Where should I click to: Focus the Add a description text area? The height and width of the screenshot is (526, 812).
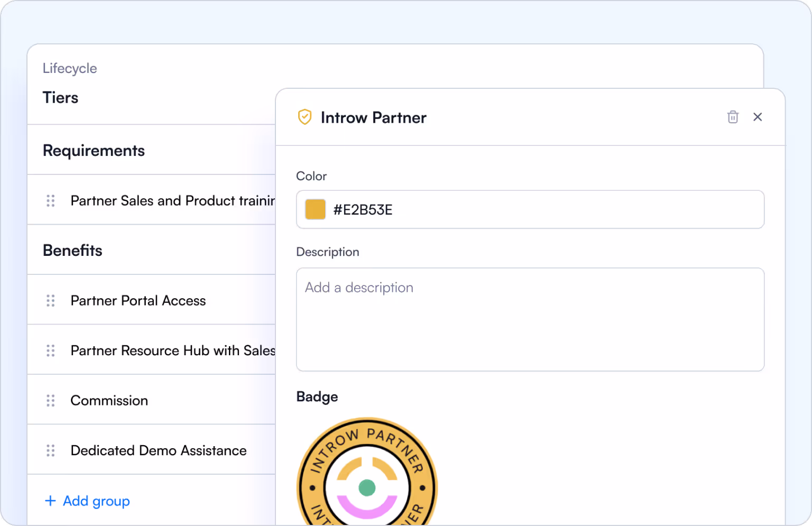point(530,319)
